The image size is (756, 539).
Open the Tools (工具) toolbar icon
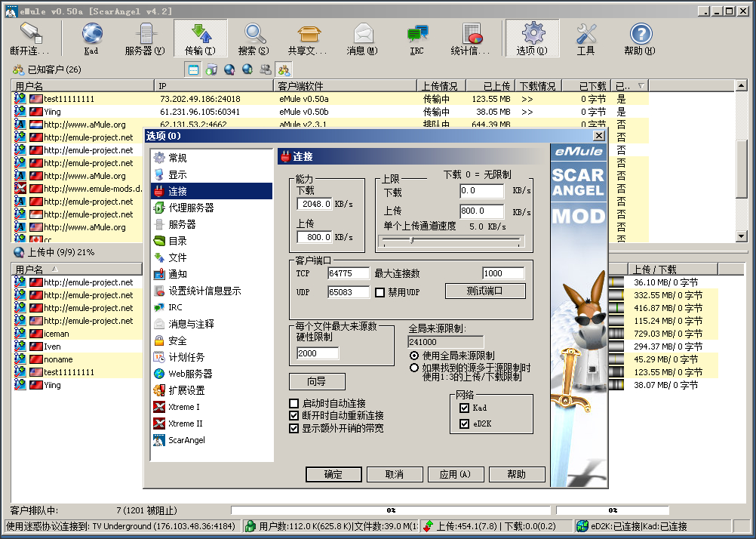[586, 38]
